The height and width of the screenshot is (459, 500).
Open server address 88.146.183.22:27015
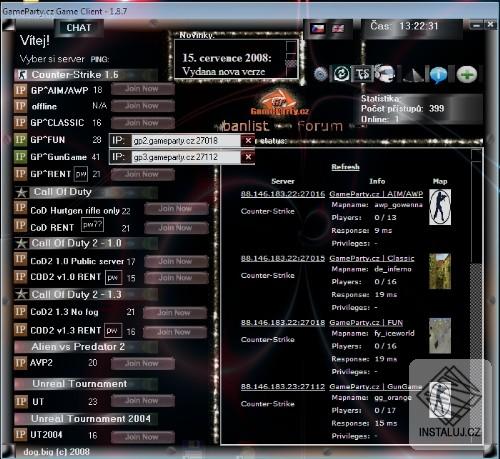[x=283, y=258]
